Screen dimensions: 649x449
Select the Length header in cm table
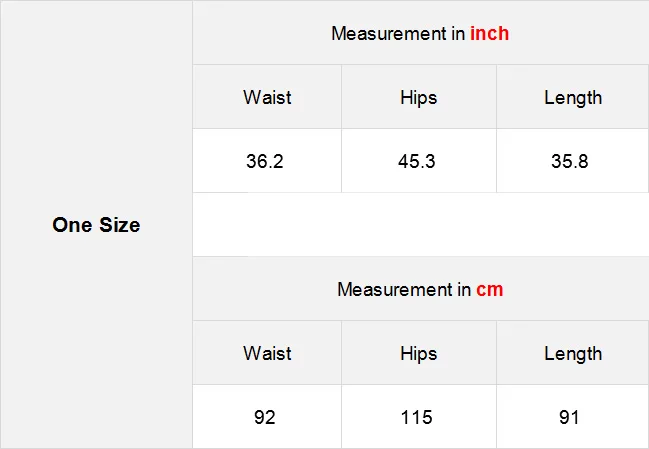tap(573, 353)
